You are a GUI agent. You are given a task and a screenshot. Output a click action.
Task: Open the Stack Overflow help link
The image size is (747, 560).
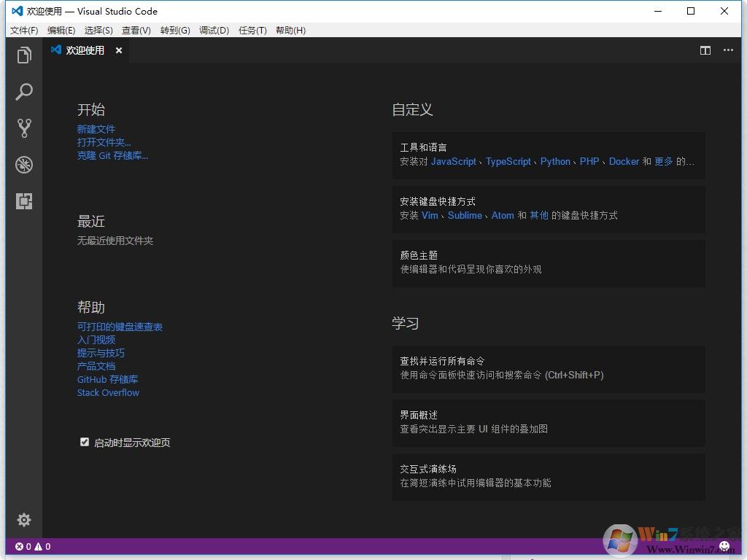(x=108, y=392)
